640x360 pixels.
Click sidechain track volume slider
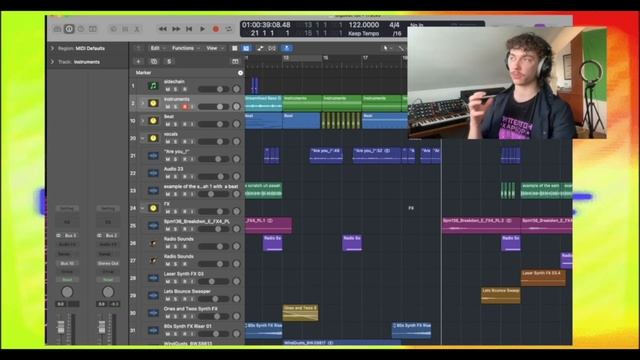point(213,89)
